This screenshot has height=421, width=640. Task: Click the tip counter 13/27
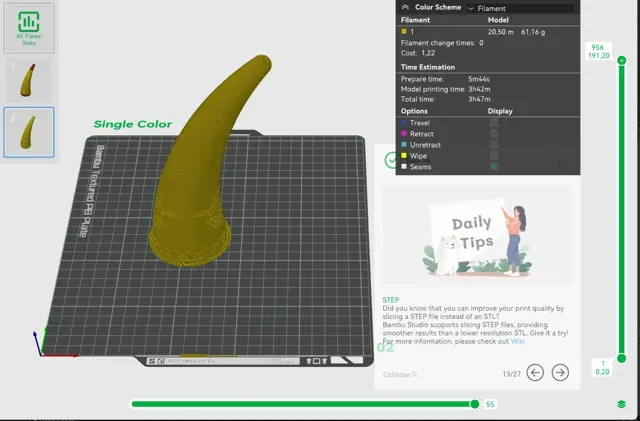(x=511, y=374)
